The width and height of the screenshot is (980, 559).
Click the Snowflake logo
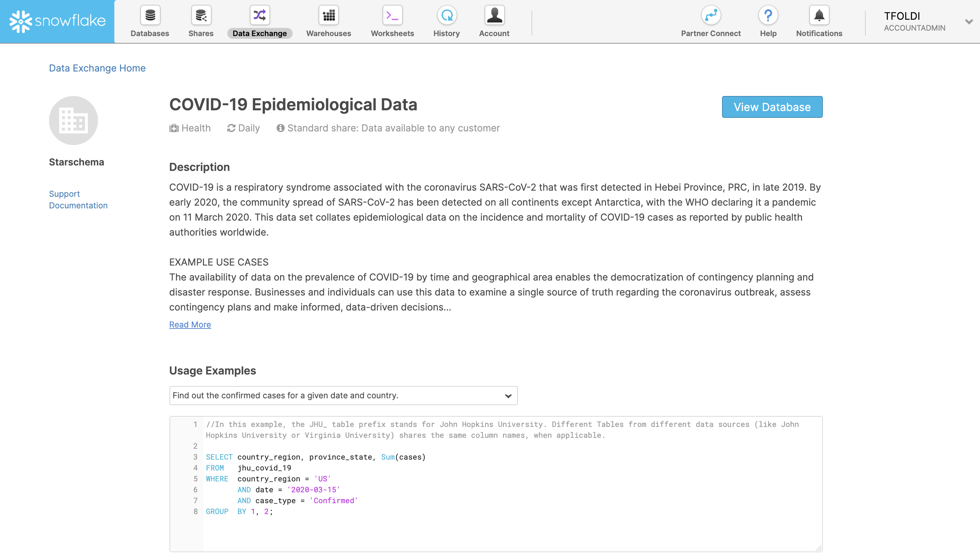pyautogui.click(x=58, y=21)
